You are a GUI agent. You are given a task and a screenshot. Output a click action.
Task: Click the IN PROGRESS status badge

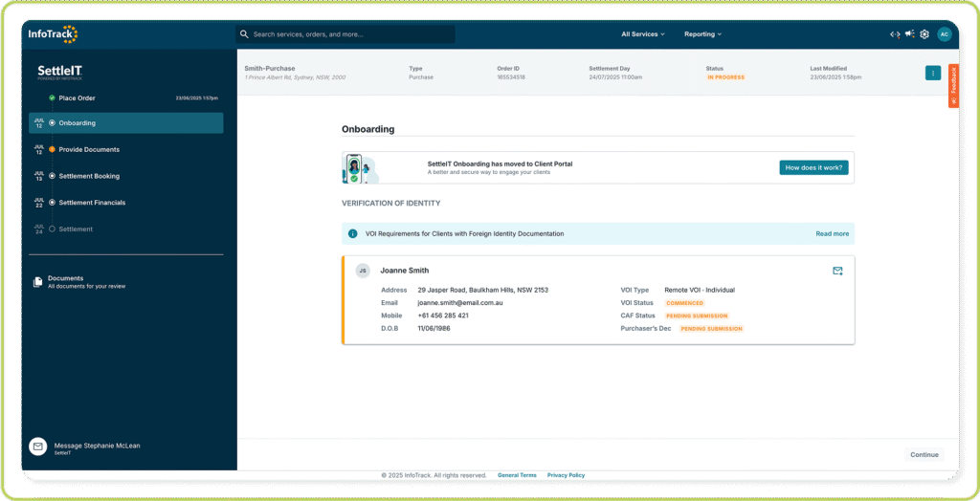point(725,77)
